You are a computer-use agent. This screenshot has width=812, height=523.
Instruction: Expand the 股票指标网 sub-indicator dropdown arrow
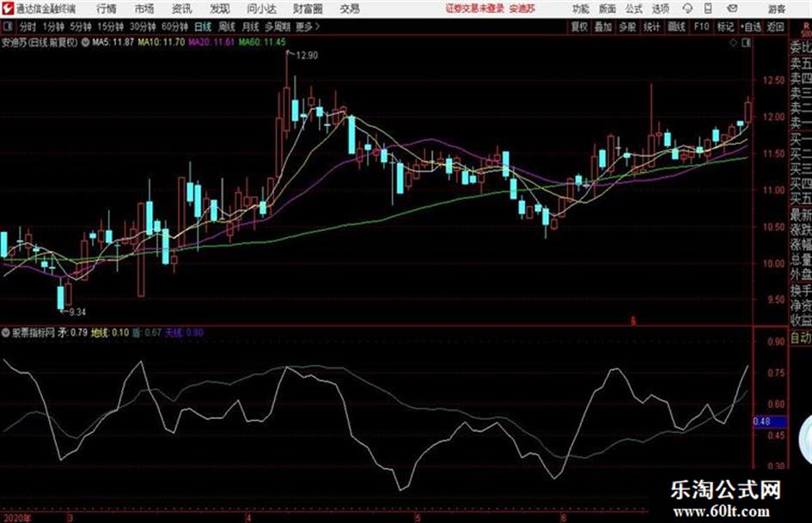coord(5,332)
